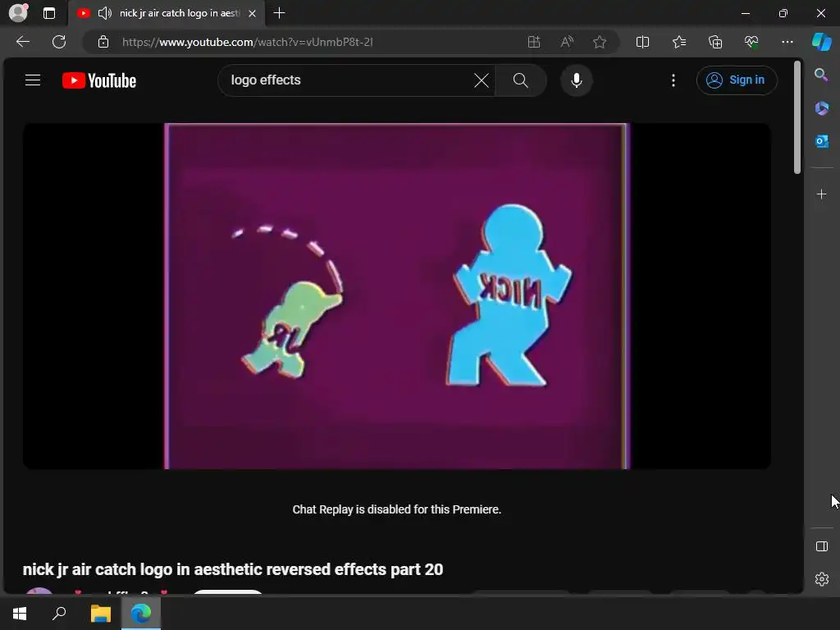Open the YouTube guide hamburger menu
Image resolution: width=840 pixels, height=630 pixels.
click(33, 80)
